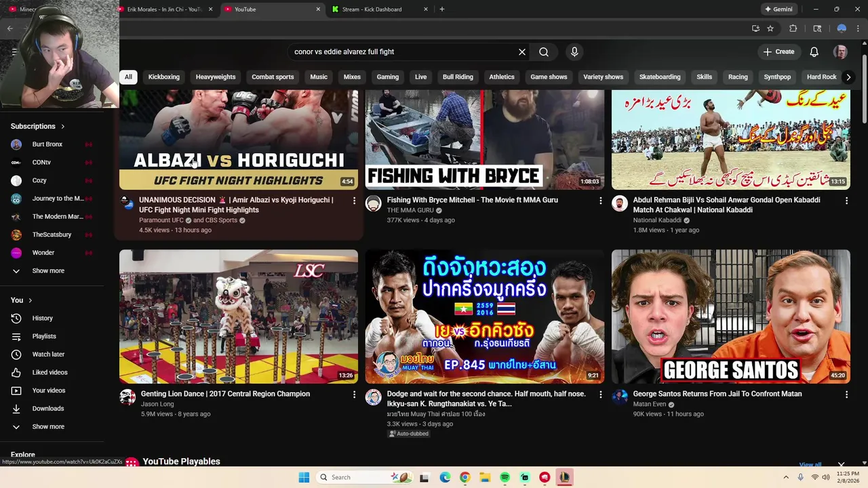Open Matan Even channel avatar
The width and height of the screenshot is (868, 488).
[620, 397]
